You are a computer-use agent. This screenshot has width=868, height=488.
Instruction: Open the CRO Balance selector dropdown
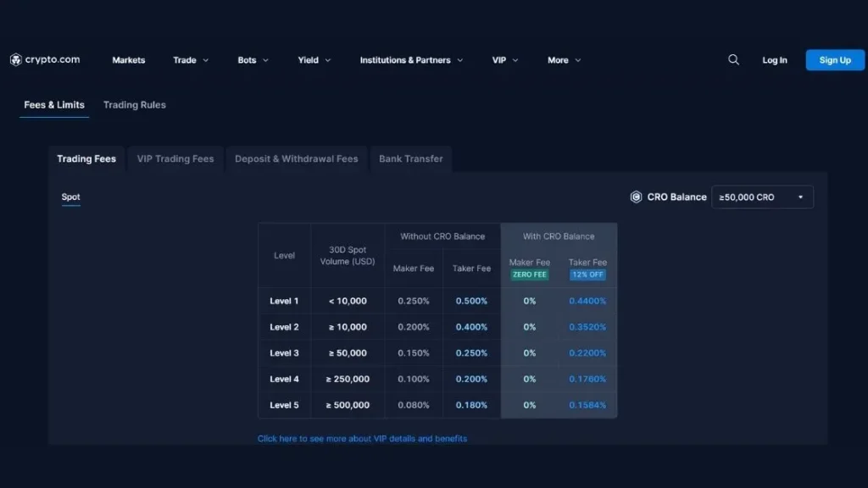point(761,197)
